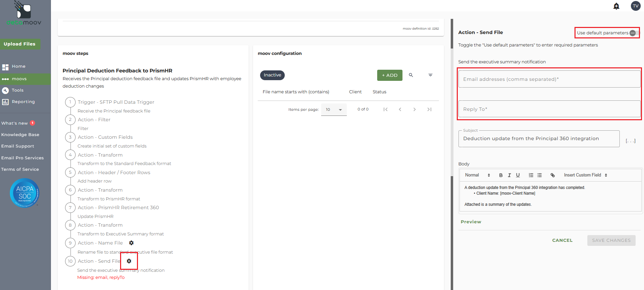Image resolution: width=644 pixels, height=290 pixels.
Task: Go to next page of configurations
Action: point(415,109)
